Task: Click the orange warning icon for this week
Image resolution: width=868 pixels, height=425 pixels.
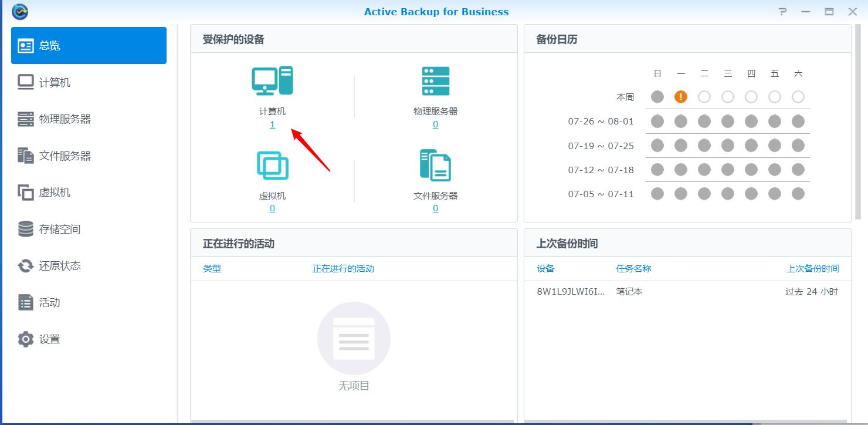Action: 681,97
